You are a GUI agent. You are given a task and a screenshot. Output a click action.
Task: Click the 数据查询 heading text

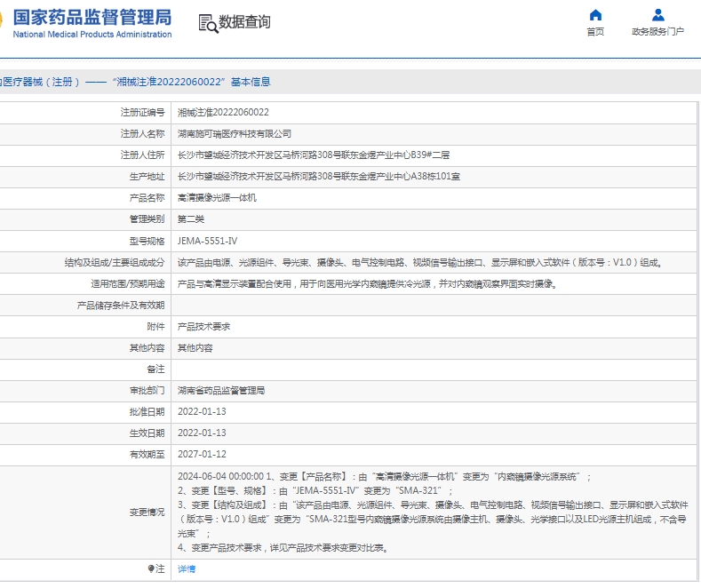(x=245, y=22)
